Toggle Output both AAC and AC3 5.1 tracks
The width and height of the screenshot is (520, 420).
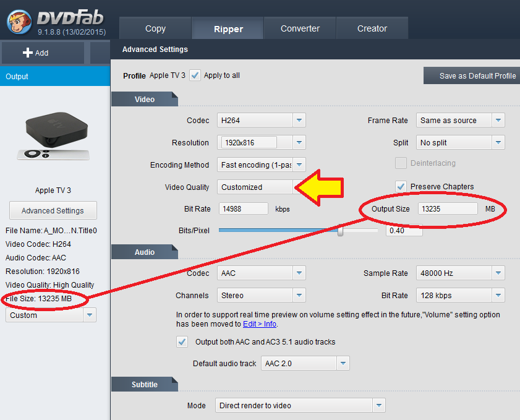[x=182, y=341]
